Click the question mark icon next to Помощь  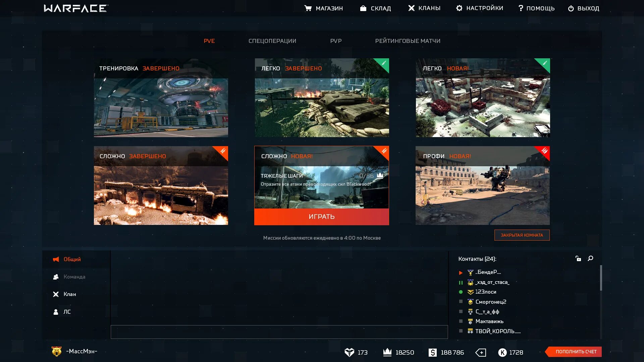click(x=521, y=8)
